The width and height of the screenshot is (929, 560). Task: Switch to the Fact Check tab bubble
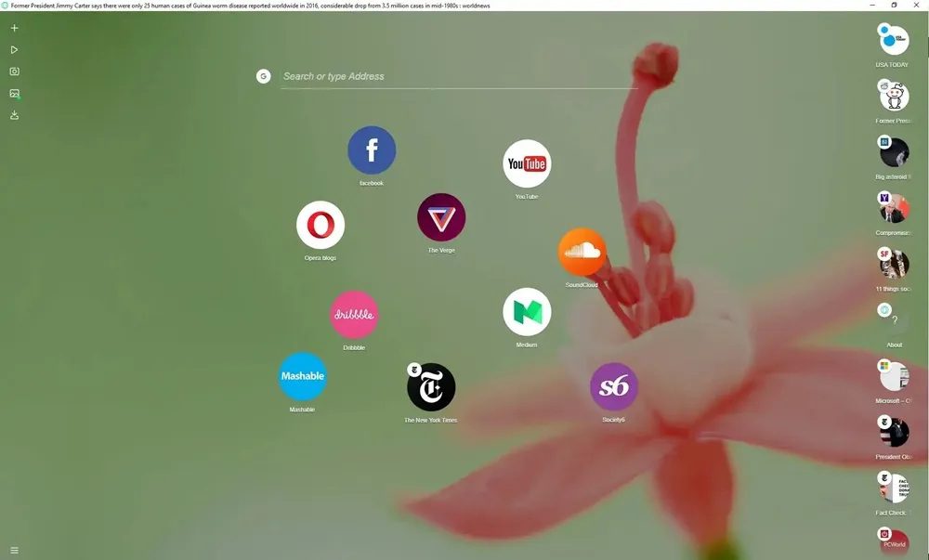point(894,488)
